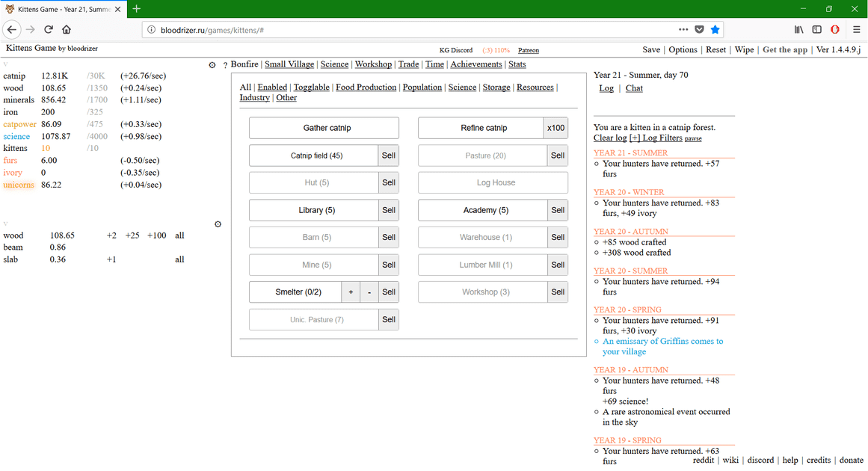868x471 pixels.
Task: Click the site information icon in address bar
Action: pyautogui.click(x=151, y=30)
